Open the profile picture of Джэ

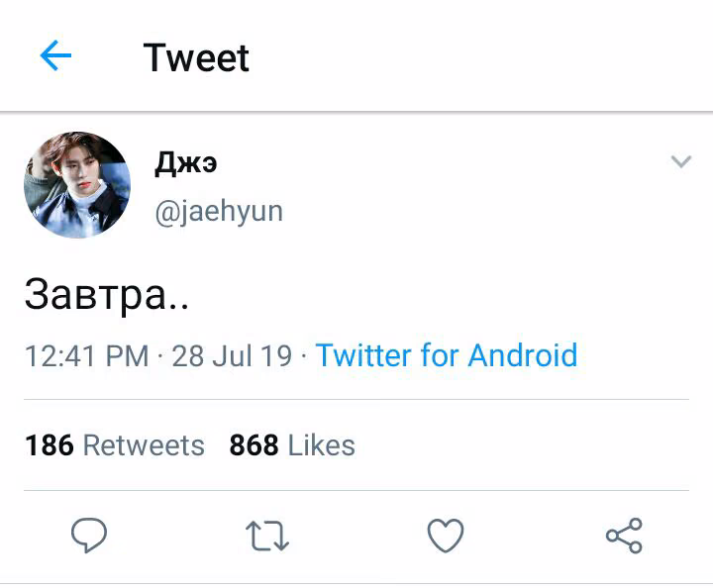(x=77, y=185)
